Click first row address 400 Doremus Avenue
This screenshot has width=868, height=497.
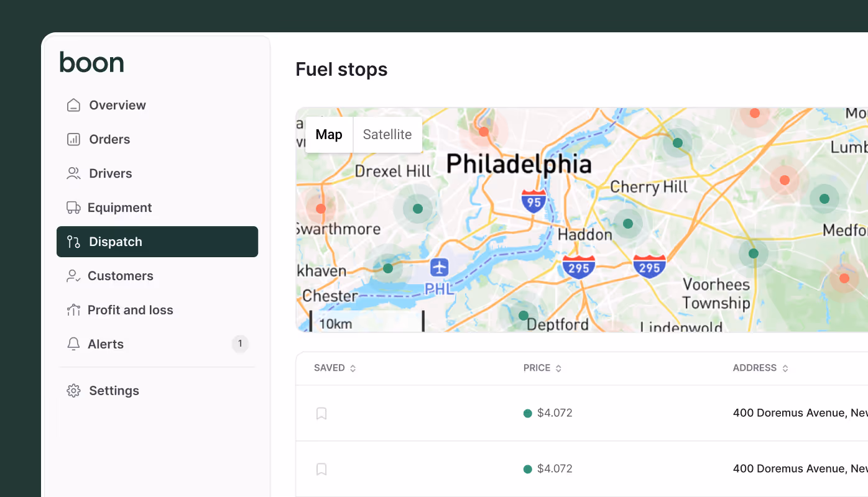tap(800, 413)
